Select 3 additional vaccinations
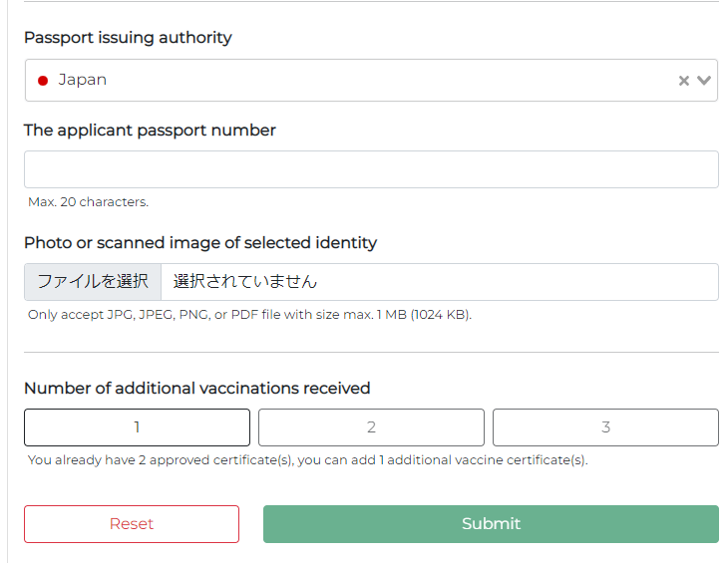The width and height of the screenshot is (728, 563). coord(605,427)
